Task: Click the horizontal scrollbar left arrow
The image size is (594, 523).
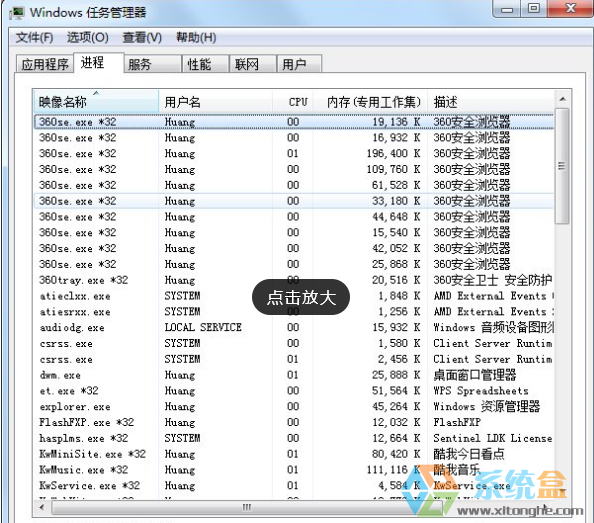Action: pyautogui.click(x=42, y=507)
